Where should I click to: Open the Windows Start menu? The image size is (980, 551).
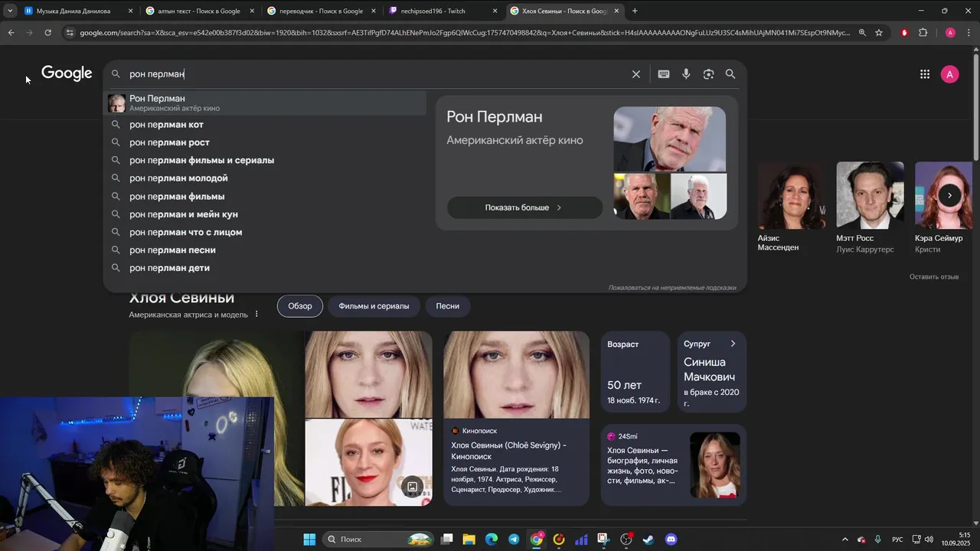(x=309, y=540)
